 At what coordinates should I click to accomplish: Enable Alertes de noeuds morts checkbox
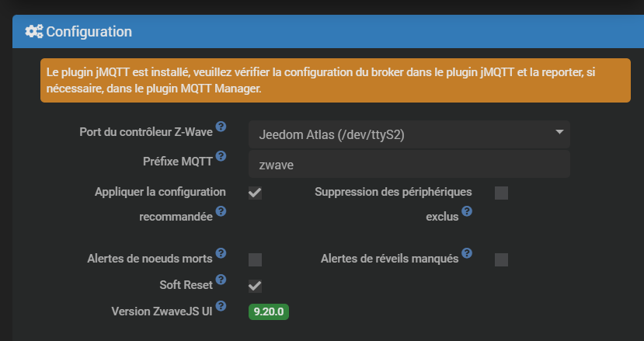click(255, 259)
